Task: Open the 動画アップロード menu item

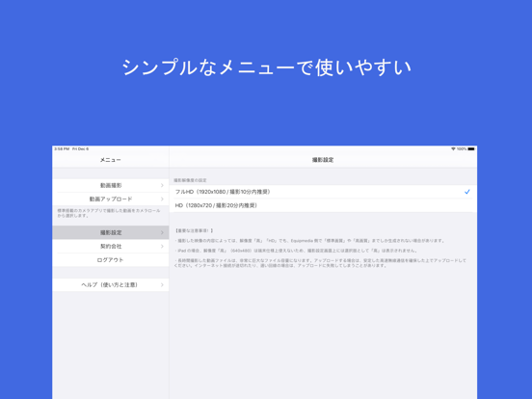Action: click(111, 199)
